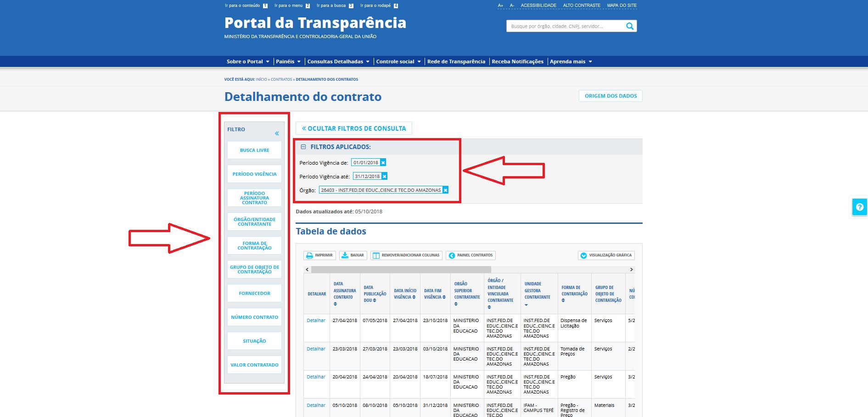The width and height of the screenshot is (868, 417).
Task: Remove the Órgão 26403 filter tag
Action: click(x=445, y=190)
